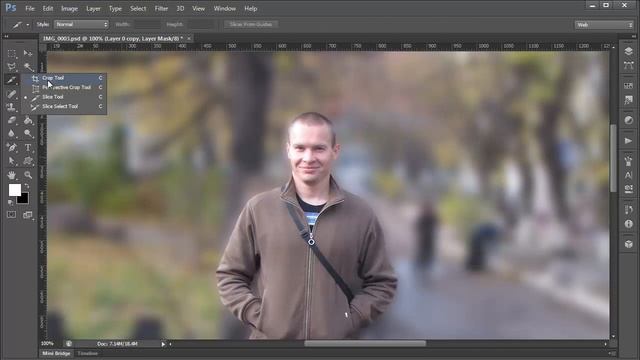Open the Window menu
Viewport: 640px width, 360px height.
point(224,9)
